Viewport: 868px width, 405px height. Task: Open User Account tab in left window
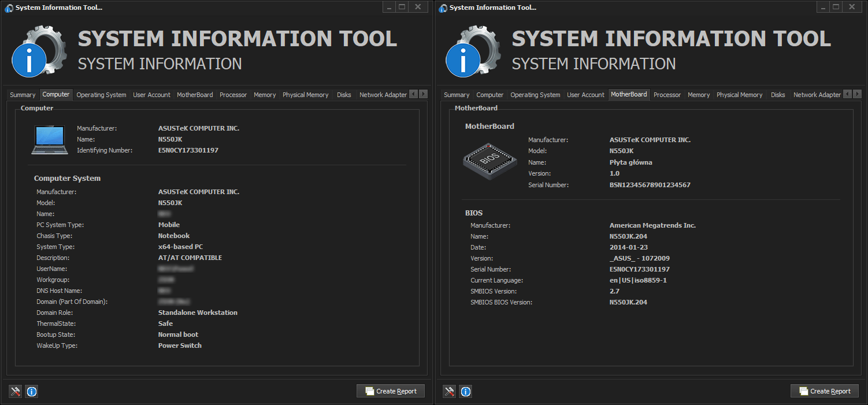click(151, 95)
